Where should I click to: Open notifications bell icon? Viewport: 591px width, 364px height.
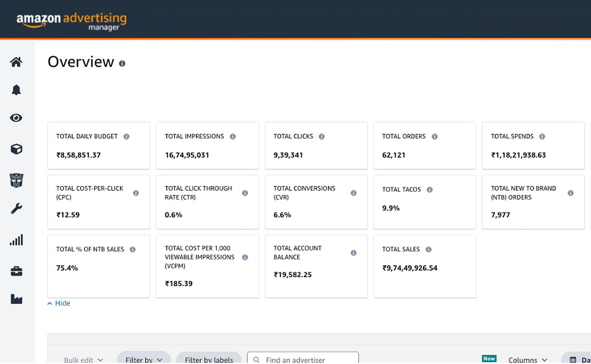[16, 90]
